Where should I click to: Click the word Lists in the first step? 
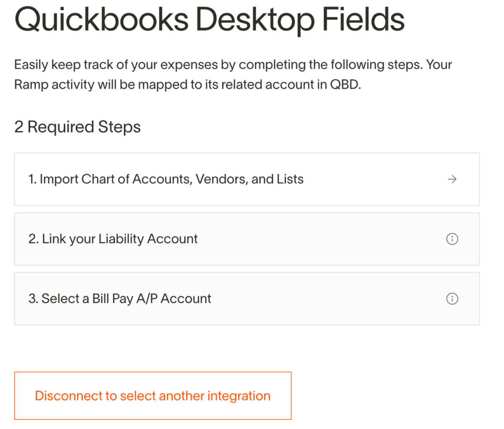290,179
